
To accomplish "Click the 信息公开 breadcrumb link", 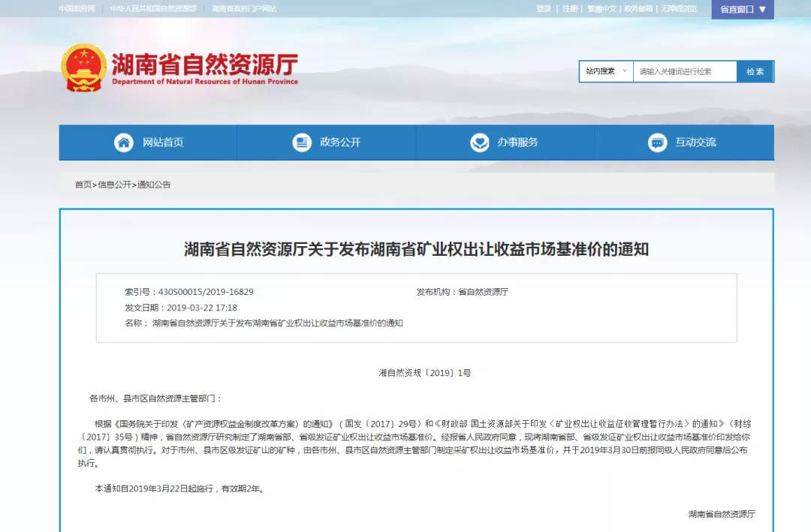I will [x=115, y=185].
